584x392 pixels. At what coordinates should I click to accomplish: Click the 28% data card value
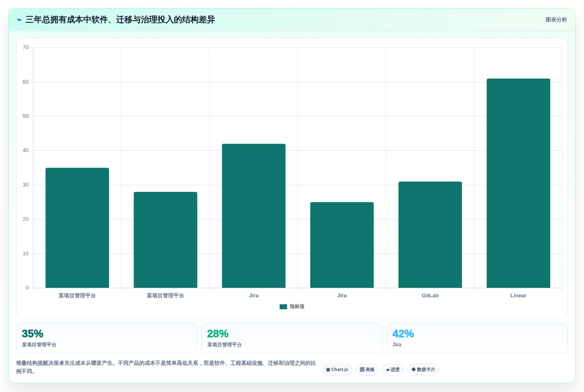point(218,334)
